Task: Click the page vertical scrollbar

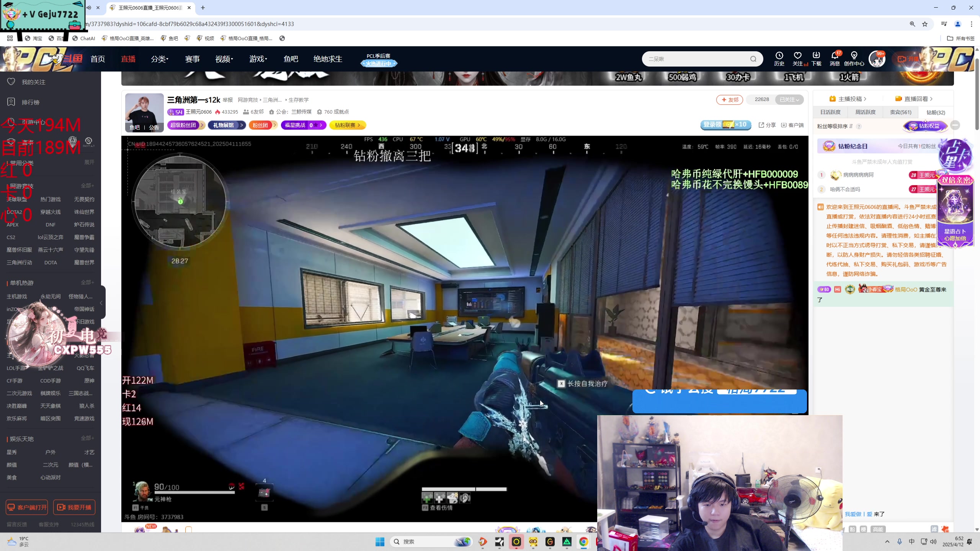Action: tap(977, 94)
